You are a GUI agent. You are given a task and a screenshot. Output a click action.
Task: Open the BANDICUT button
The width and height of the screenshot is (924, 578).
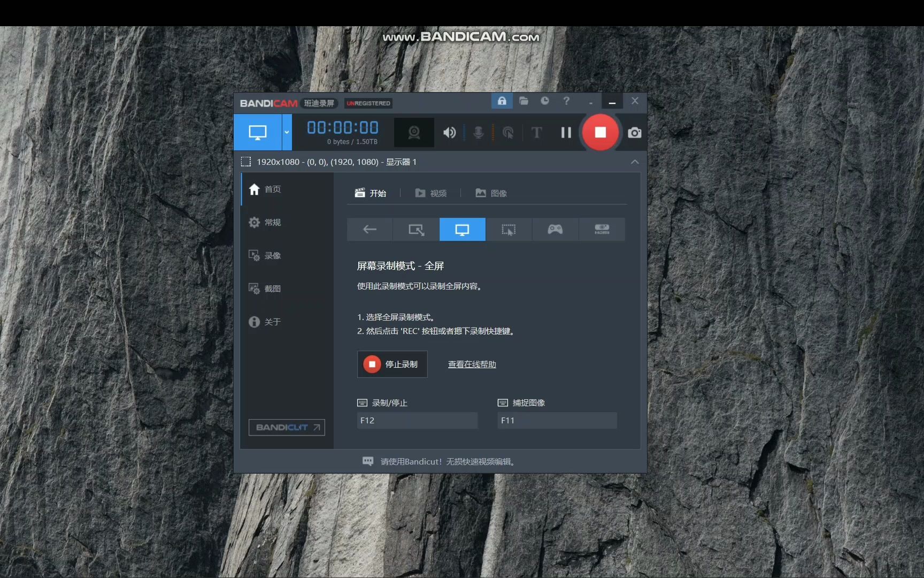click(x=287, y=427)
